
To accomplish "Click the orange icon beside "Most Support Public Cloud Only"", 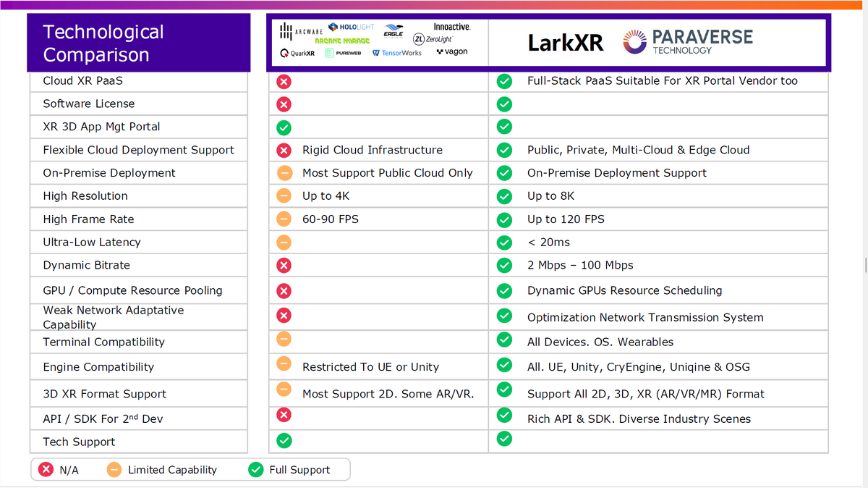I will 284,173.
